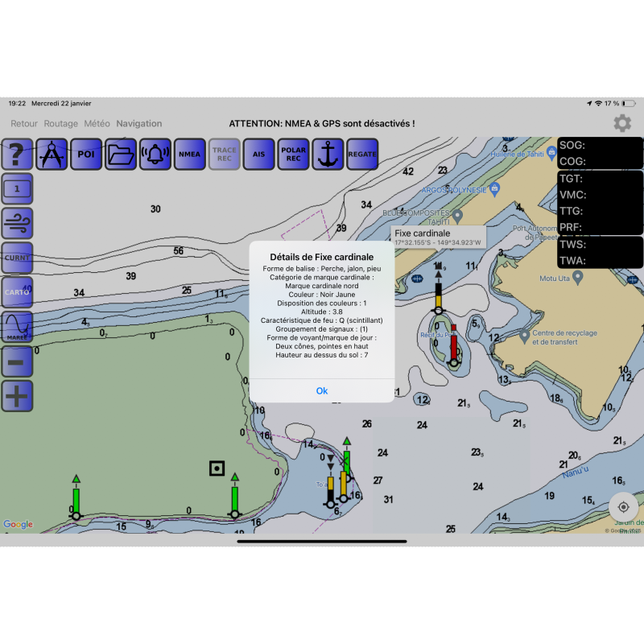This screenshot has width=644, height=644.
Task: Open the folder files button
Action: pyautogui.click(x=121, y=154)
